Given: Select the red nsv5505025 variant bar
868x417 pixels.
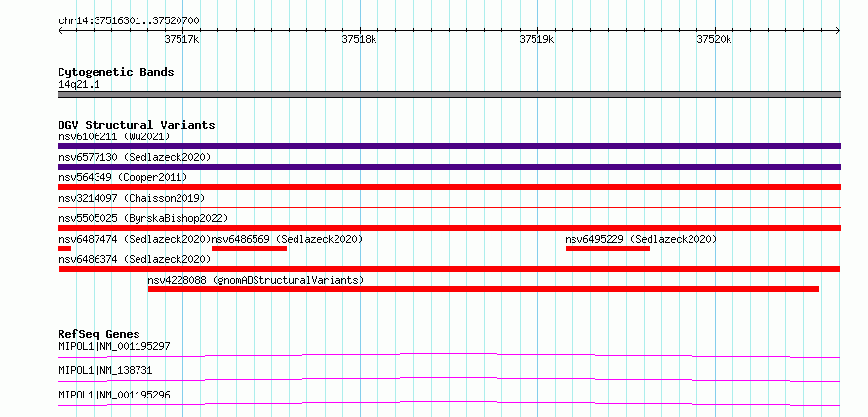Looking at the screenshot, I should pyautogui.click(x=449, y=228).
